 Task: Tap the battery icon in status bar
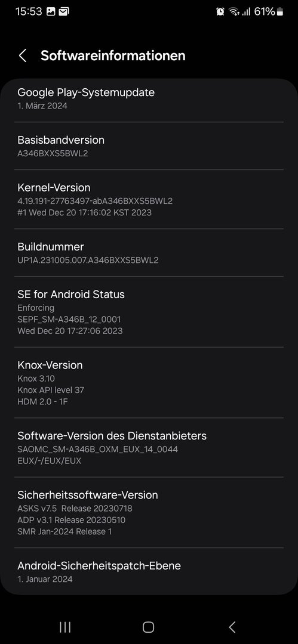pyautogui.click(x=280, y=11)
